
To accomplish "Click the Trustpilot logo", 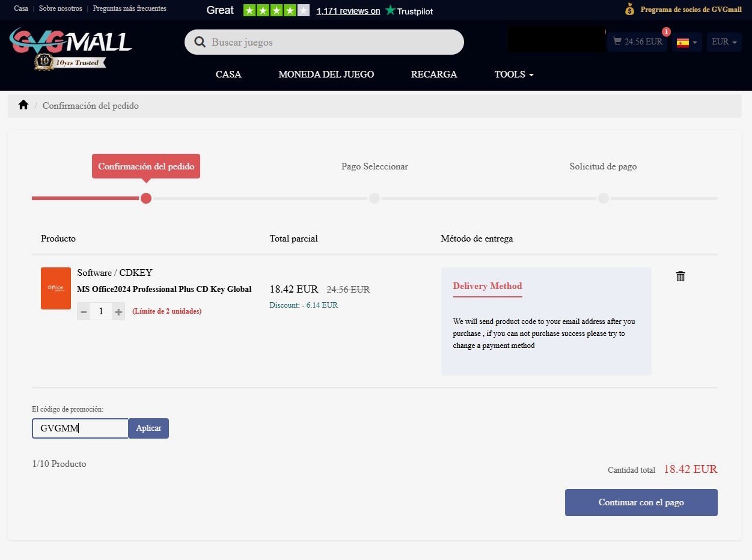I will pos(409,10).
